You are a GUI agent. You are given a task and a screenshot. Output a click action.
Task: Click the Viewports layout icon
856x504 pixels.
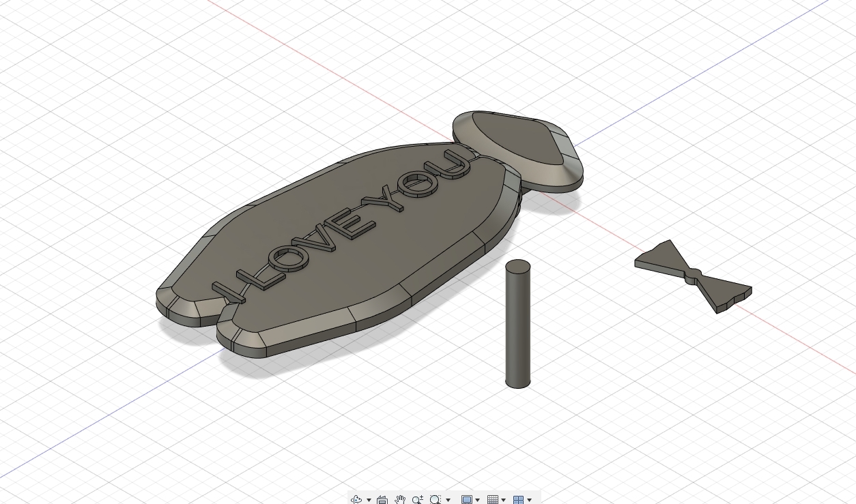pyautogui.click(x=518, y=500)
